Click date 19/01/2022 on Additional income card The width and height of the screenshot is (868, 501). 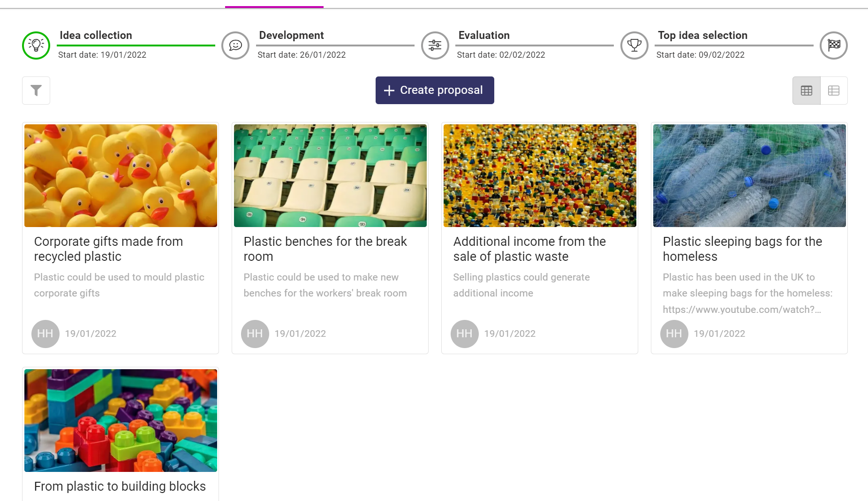tap(510, 334)
